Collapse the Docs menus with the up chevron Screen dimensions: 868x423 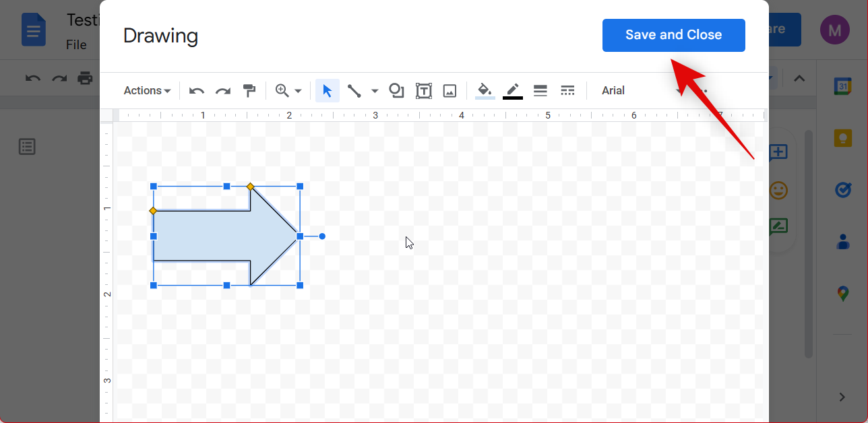(799, 78)
